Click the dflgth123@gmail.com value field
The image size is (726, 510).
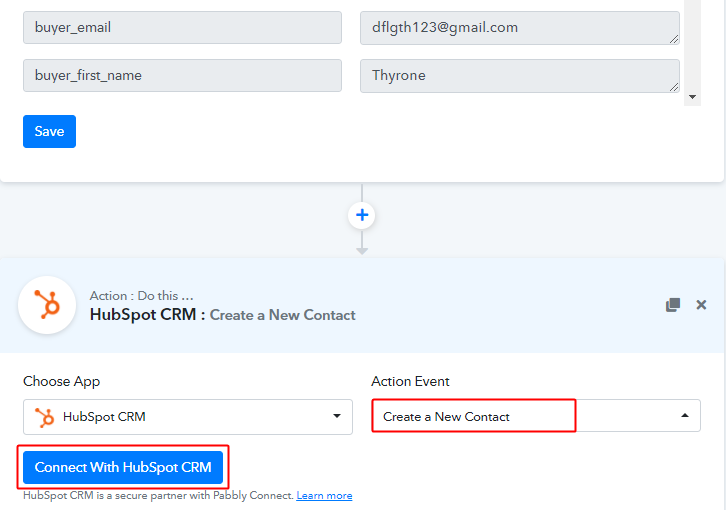click(x=520, y=28)
